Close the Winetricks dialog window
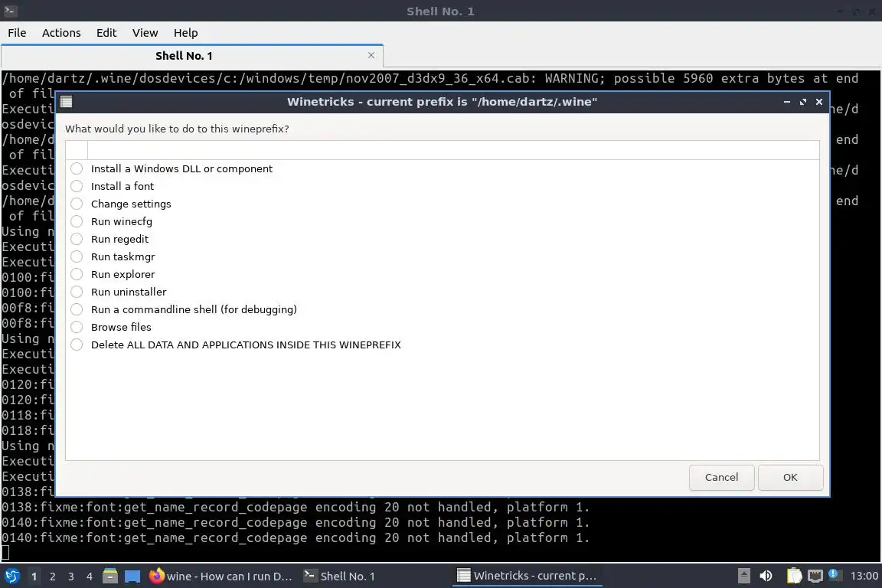This screenshot has width=882, height=588. 819,102
